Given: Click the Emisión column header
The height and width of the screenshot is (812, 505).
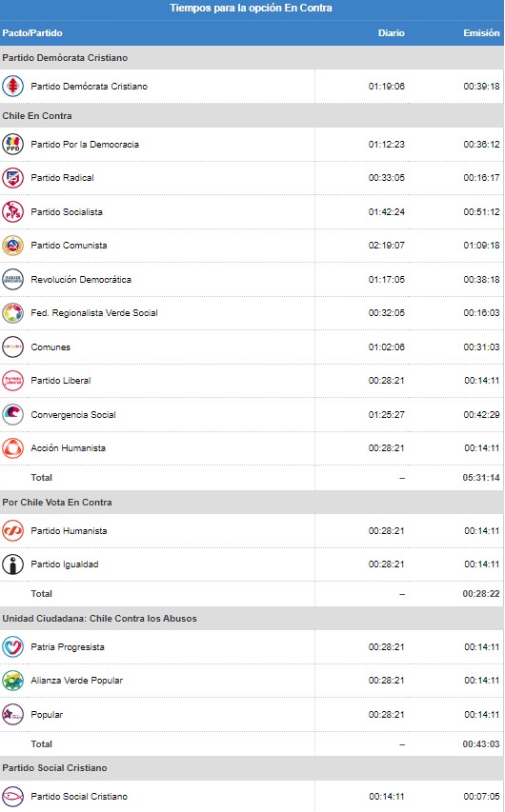Looking at the screenshot, I should [x=482, y=32].
